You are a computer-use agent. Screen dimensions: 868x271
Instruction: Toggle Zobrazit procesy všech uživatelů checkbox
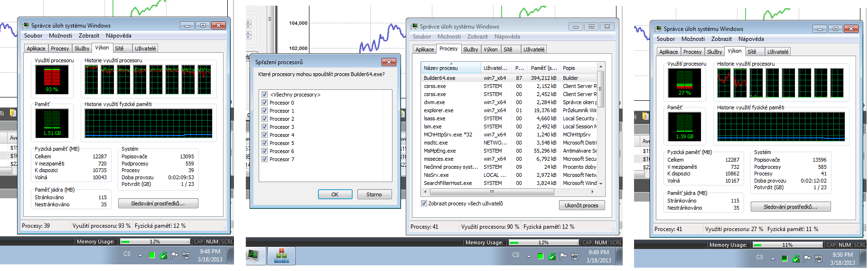[x=424, y=203]
